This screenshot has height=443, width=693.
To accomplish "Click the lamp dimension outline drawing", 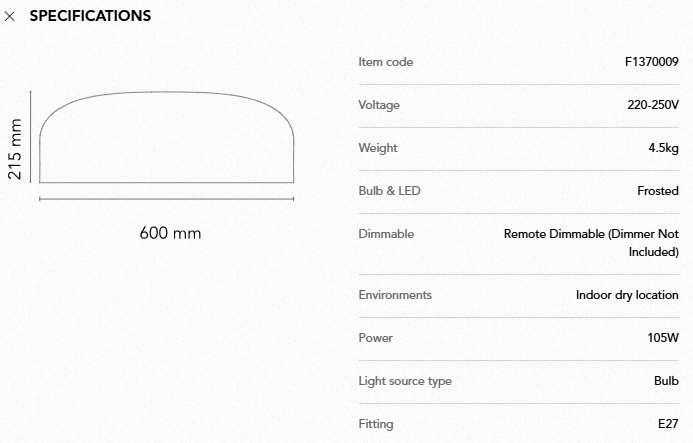I will 166,137.
